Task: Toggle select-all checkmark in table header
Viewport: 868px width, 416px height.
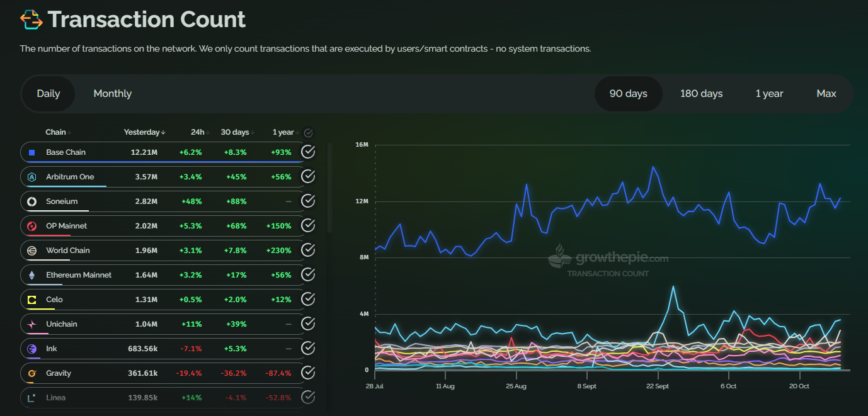Action: point(308,133)
